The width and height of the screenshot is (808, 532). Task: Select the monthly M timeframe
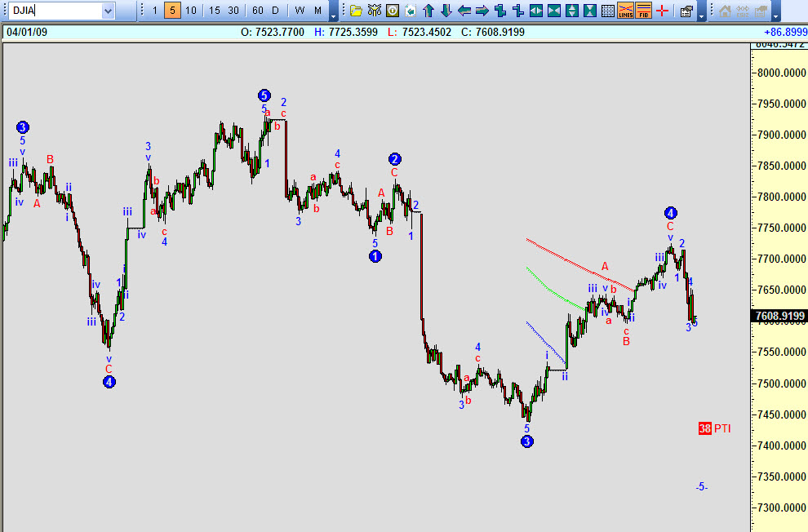[318, 11]
